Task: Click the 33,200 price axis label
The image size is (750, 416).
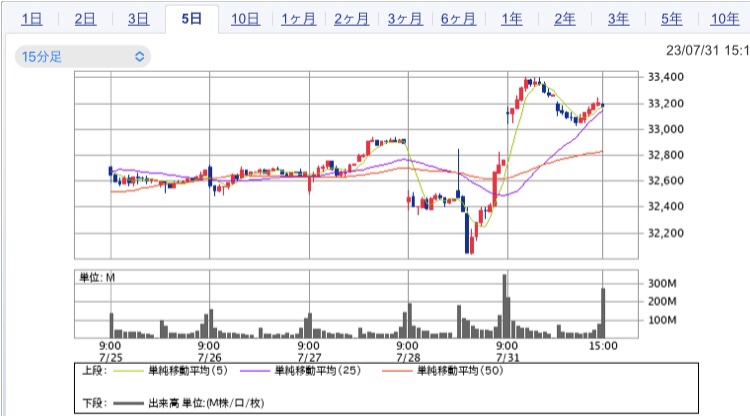Action: (665, 103)
